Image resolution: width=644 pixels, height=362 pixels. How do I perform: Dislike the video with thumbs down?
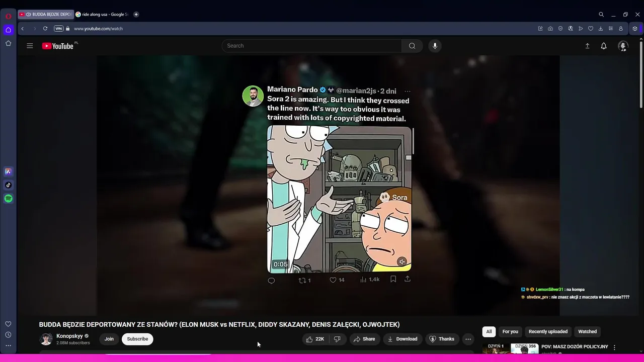pyautogui.click(x=338, y=339)
